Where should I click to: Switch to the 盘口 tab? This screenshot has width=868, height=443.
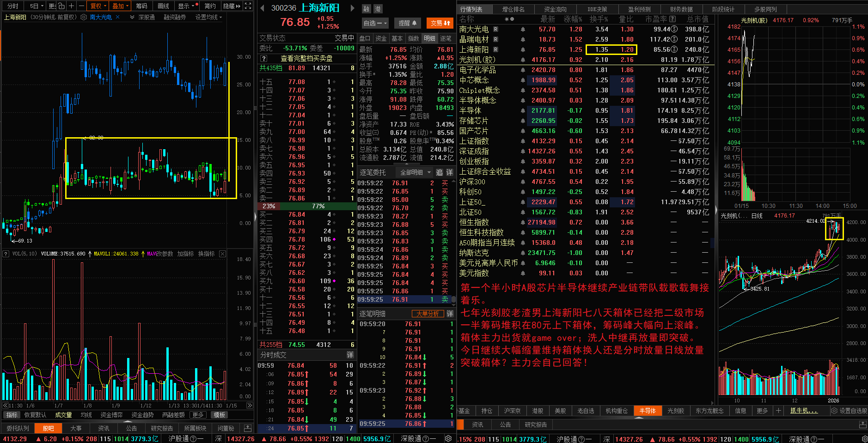[x=365, y=38]
